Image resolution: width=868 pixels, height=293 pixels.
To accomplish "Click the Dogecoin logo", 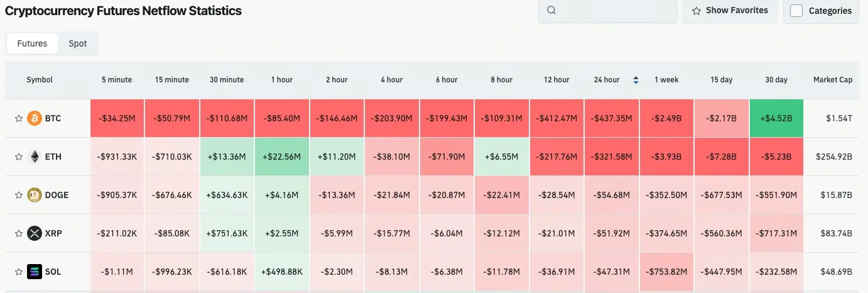I will (x=35, y=195).
